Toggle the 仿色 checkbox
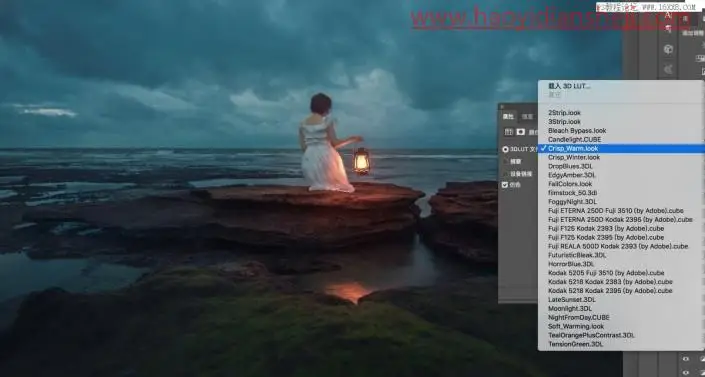The height and width of the screenshot is (377, 705). pyautogui.click(x=505, y=185)
